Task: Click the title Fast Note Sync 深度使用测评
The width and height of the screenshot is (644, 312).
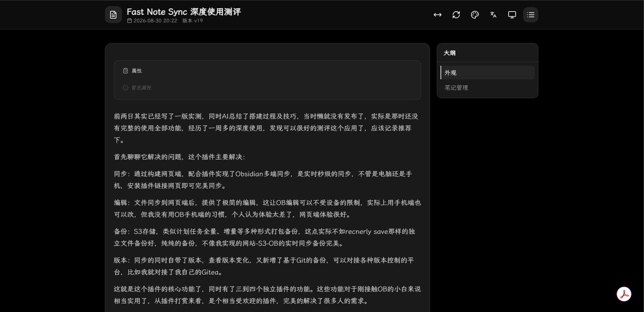Action: (x=184, y=12)
